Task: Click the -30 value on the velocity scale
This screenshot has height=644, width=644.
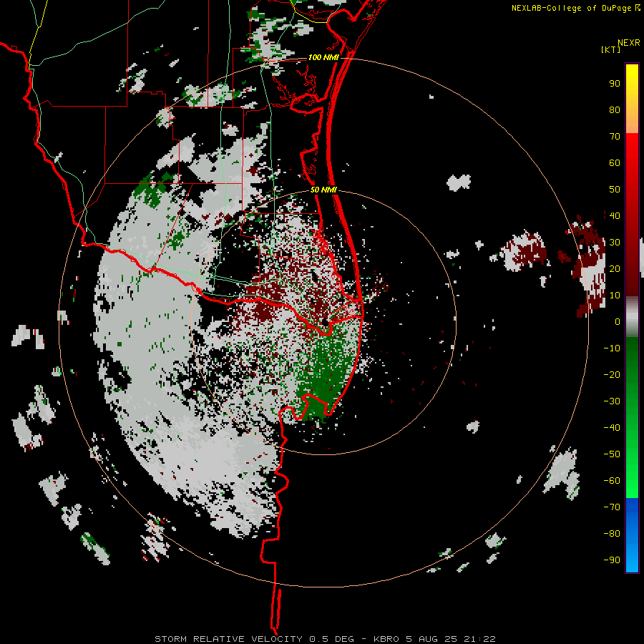Action: (x=612, y=401)
